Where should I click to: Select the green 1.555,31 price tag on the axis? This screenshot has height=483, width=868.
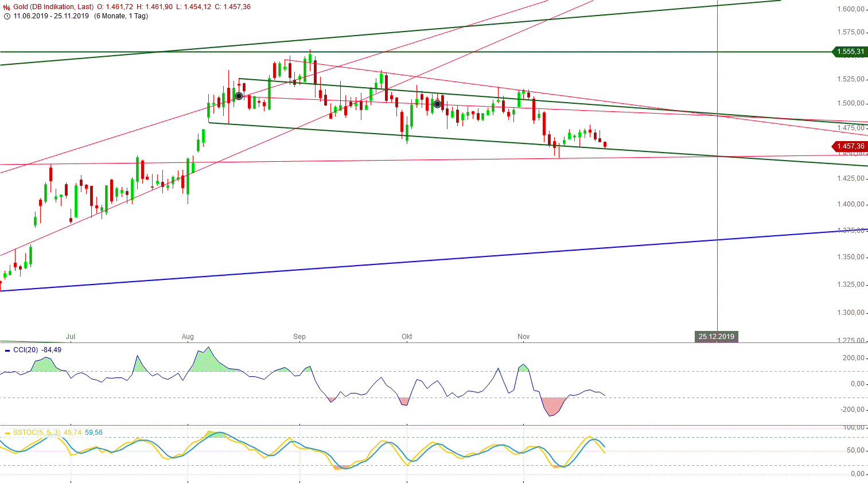tap(850, 52)
